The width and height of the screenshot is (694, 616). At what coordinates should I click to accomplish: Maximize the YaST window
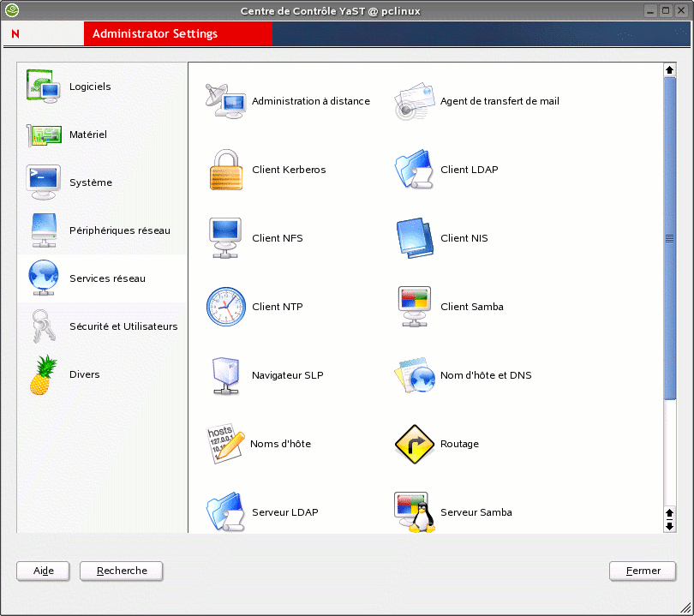[665, 10]
